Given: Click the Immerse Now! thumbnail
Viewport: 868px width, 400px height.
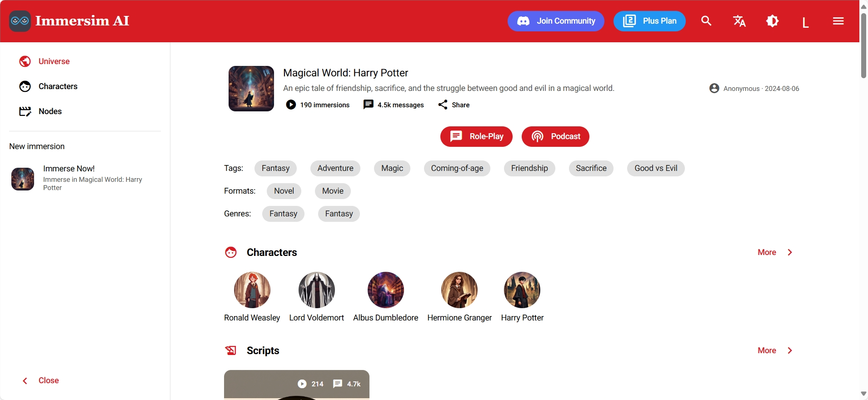Looking at the screenshot, I should [x=23, y=179].
